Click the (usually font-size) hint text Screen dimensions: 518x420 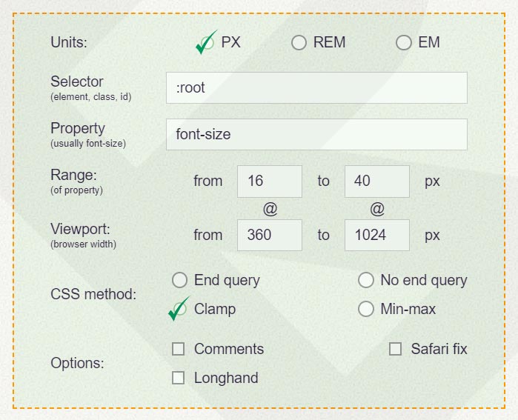click(88, 144)
